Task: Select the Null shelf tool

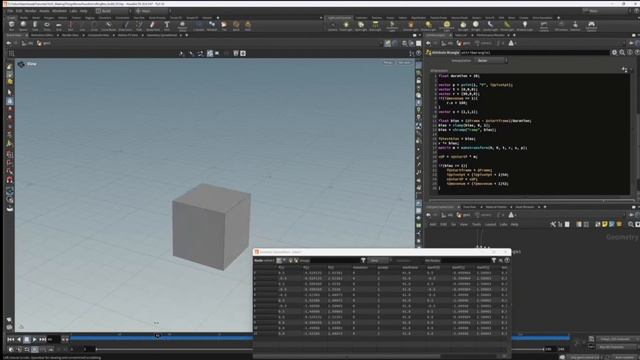Action: coord(71,26)
